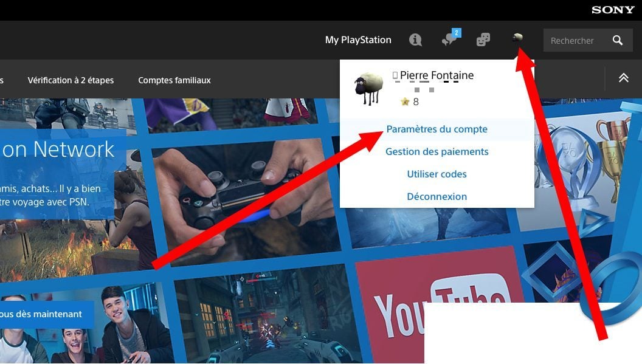
Task: Click the trophy level star icon
Action: point(405,101)
